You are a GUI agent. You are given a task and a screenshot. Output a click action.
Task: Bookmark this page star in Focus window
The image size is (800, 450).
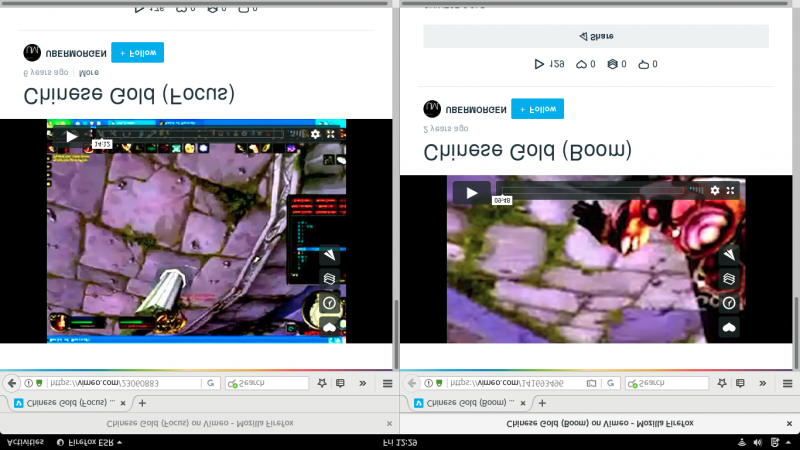point(322,383)
